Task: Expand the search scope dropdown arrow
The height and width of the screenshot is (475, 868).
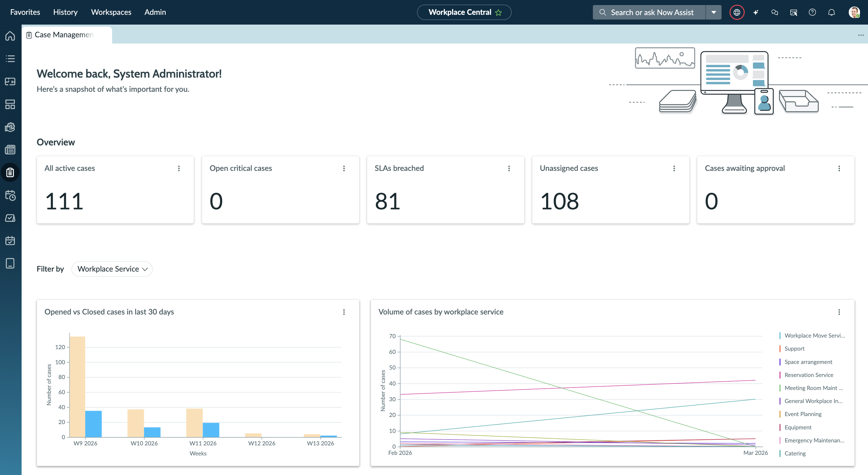Action: coord(714,12)
